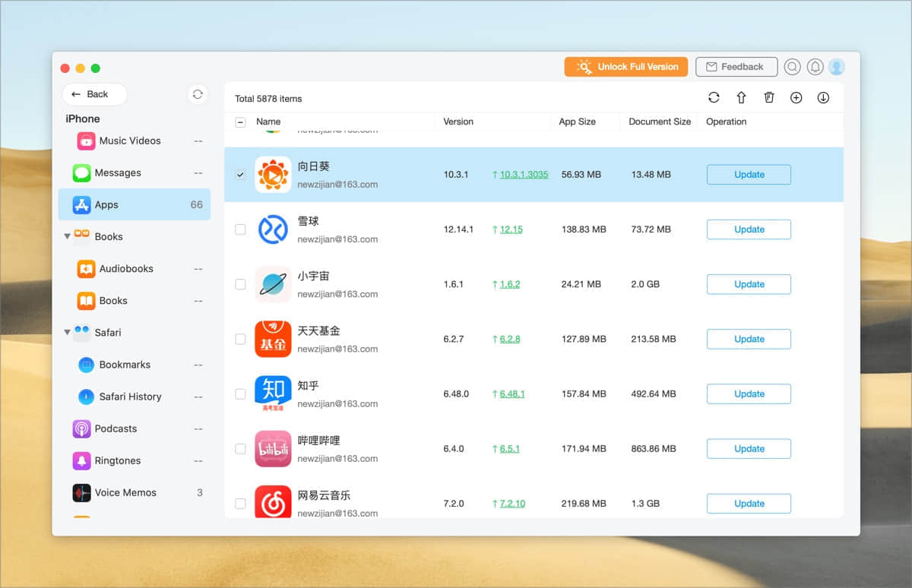This screenshot has height=588, width=912.
Task: Open the search icon in title bar
Action: [x=793, y=67]
